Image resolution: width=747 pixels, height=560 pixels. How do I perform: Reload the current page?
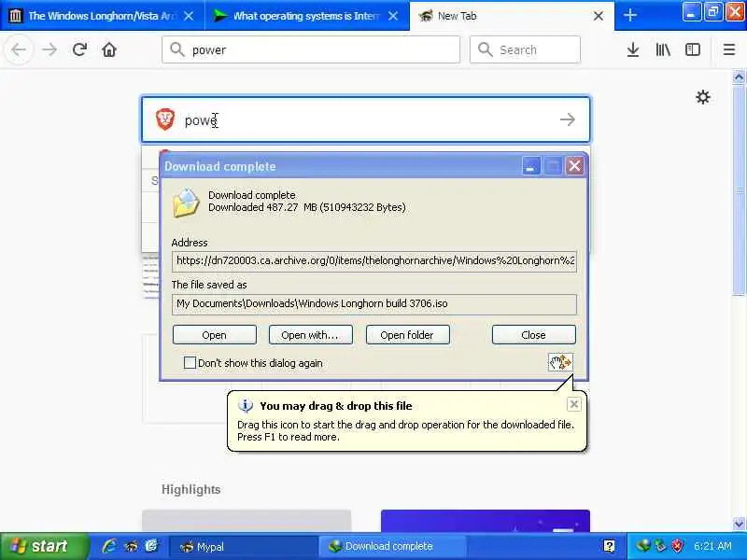click(79, 49)
